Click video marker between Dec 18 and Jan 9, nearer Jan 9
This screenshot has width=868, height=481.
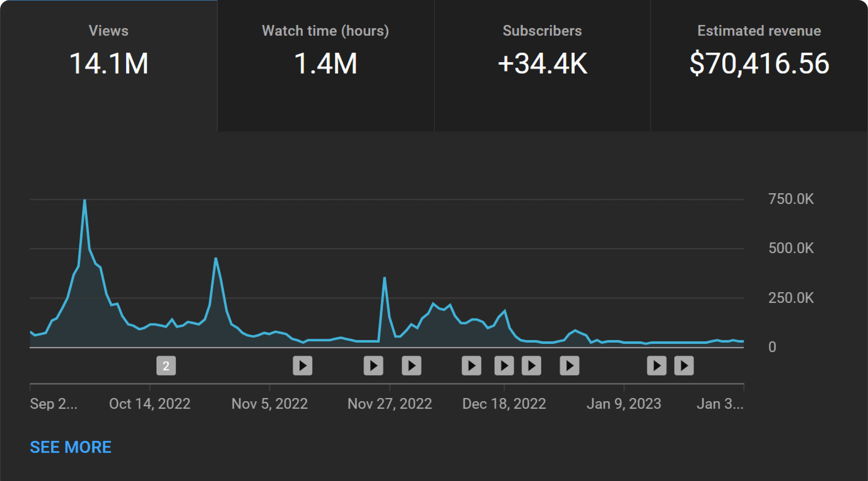(x=570, y=366)
